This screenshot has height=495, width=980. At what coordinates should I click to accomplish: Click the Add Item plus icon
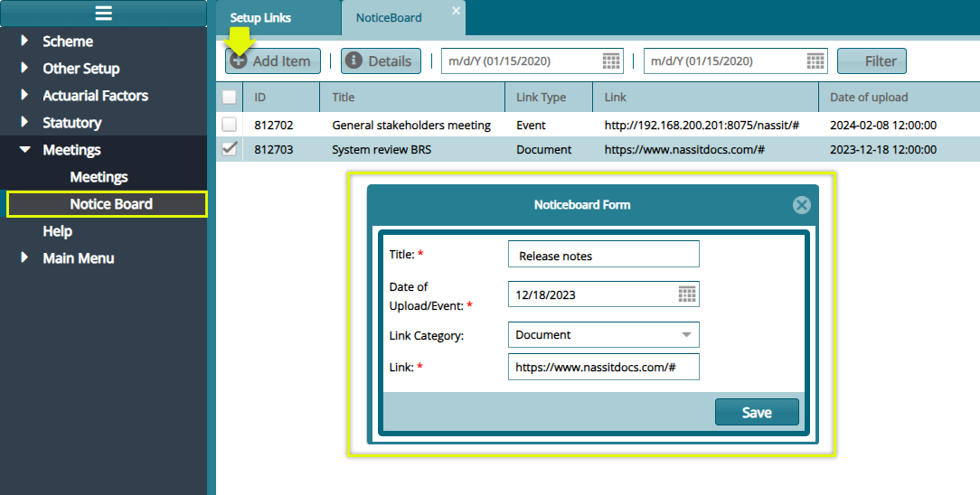click(239, 61)
